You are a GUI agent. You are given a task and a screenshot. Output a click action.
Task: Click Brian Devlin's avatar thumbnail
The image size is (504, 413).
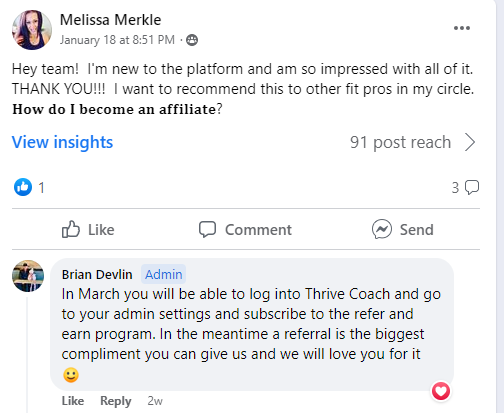[x=28, y=276]
